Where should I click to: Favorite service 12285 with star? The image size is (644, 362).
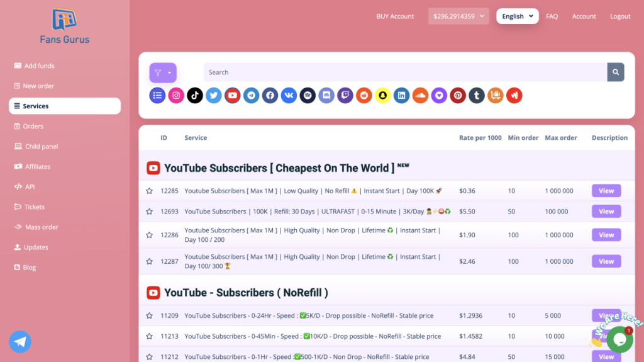tap(150, 191)
